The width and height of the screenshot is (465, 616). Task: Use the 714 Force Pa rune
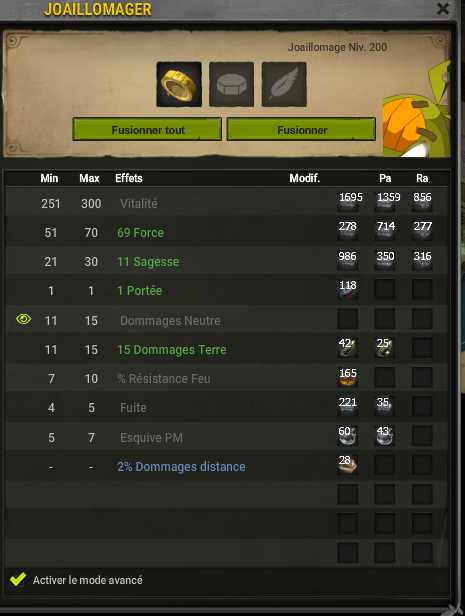coord(385,231)
